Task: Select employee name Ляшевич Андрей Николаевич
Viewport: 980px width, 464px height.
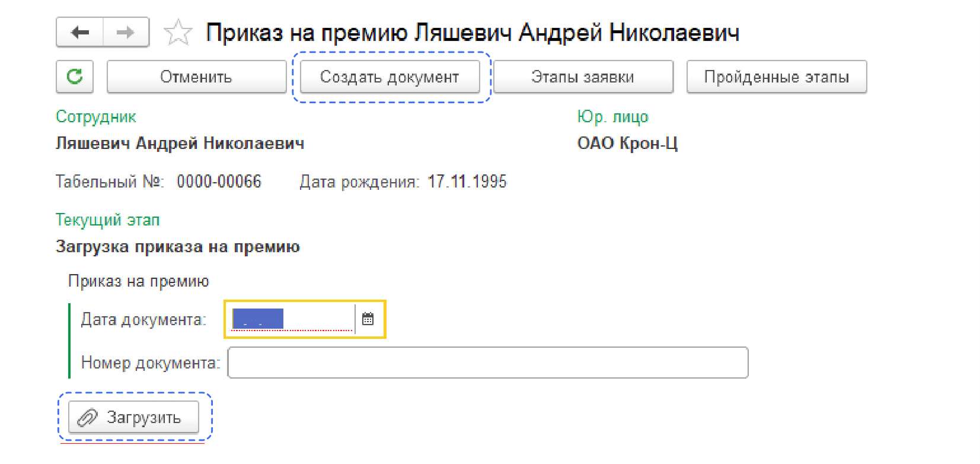Action: point(180,144)
